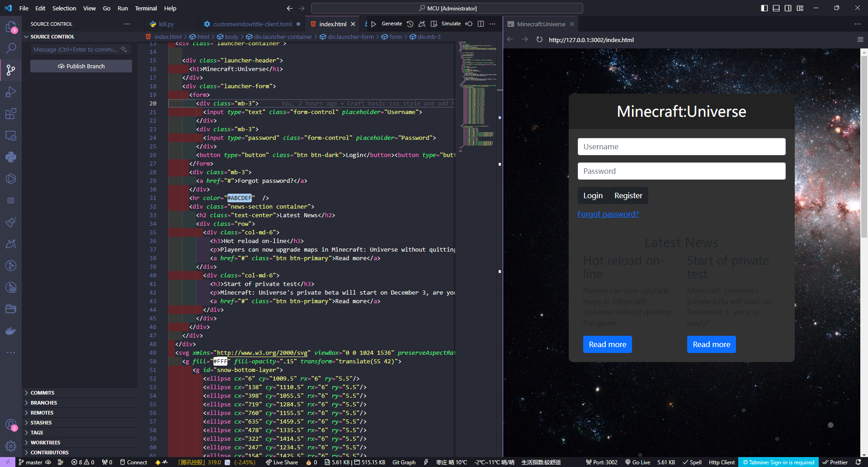The height and width of the screenshot is (467, 868).
Task: Click Go Live in the status bar
Action: (637, 462)
